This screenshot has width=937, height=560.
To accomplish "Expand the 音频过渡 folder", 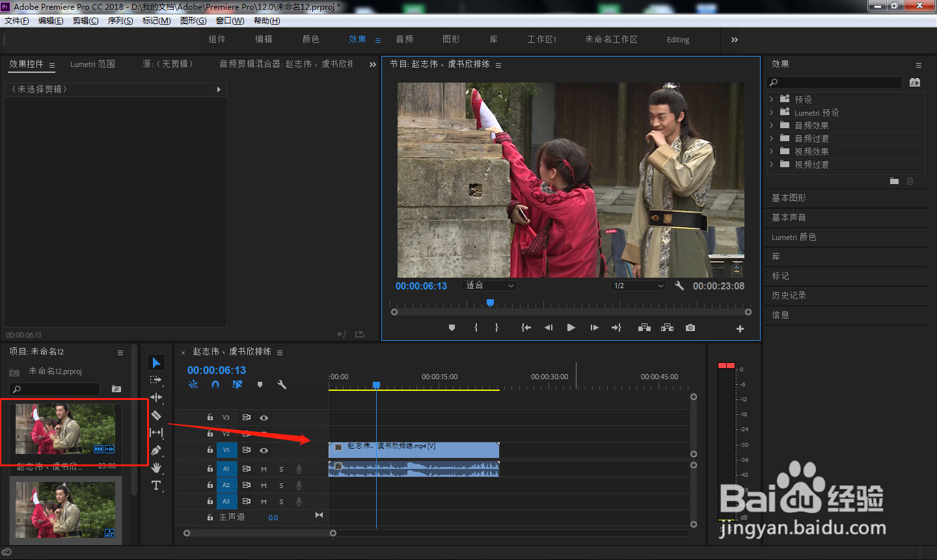I will [x=772, y=139].
